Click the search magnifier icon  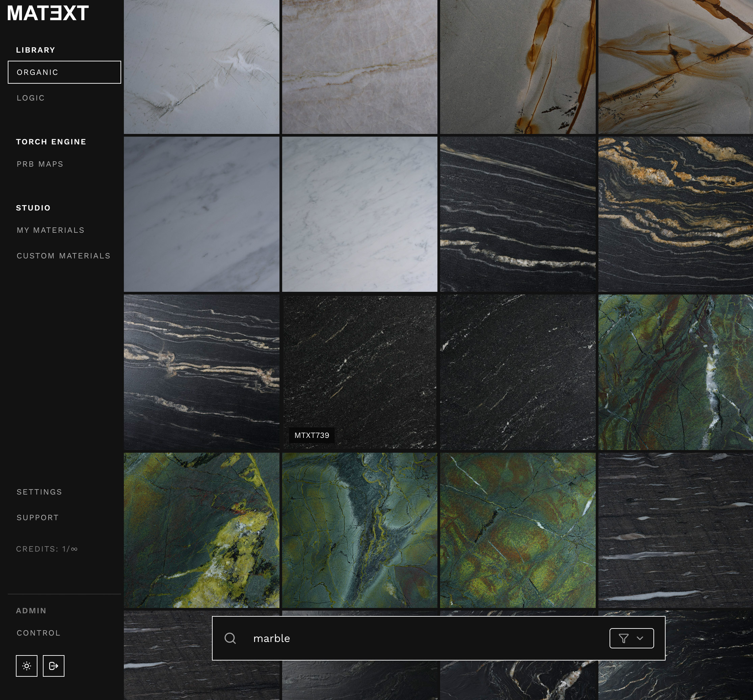click(x=230, y=638)
